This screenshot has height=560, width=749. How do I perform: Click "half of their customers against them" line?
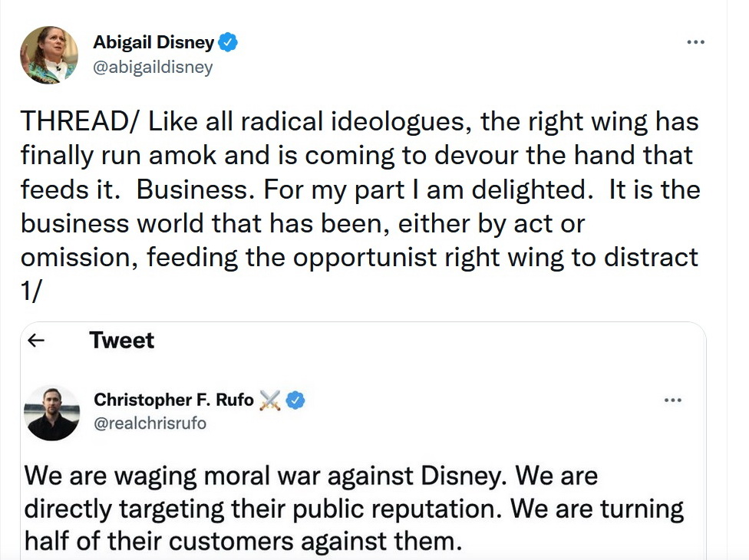[x=244, y=540]
